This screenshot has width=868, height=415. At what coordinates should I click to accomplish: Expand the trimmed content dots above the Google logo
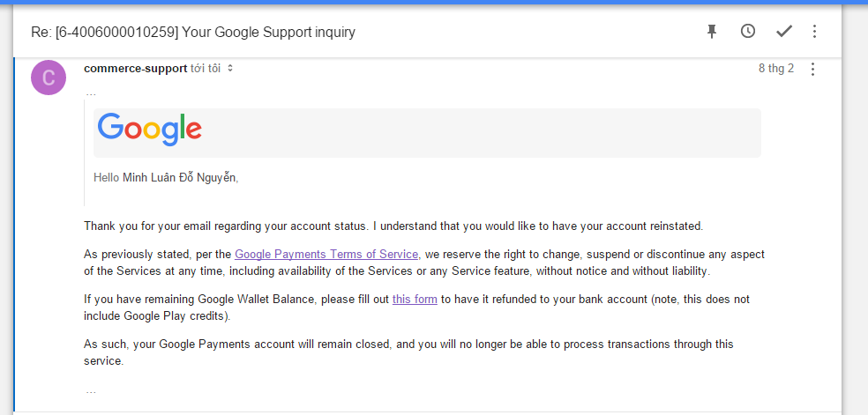[91, 93]
